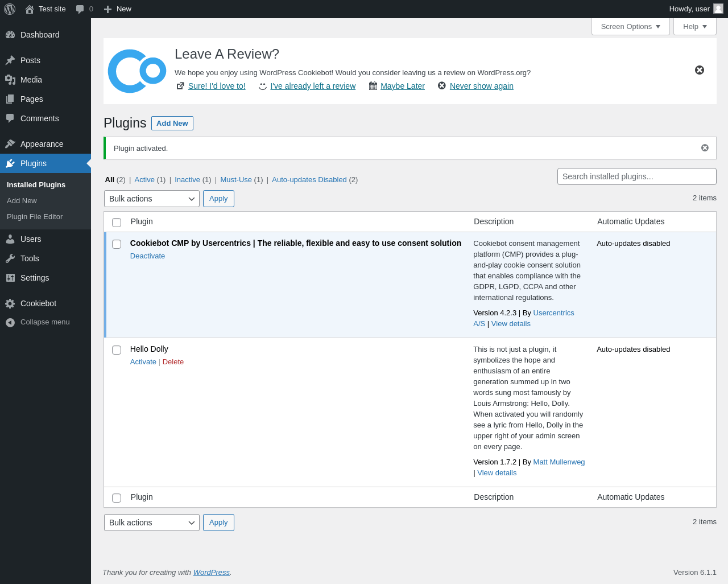Click the user avatar next to Howdy
The width and height of the screenshot is (728, 584).
pos(718,9)
